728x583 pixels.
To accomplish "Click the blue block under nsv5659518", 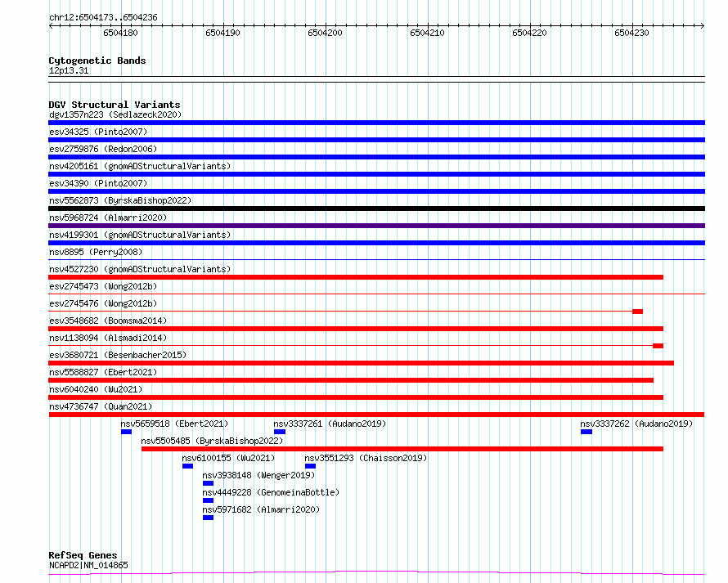I will coord(126,432).
